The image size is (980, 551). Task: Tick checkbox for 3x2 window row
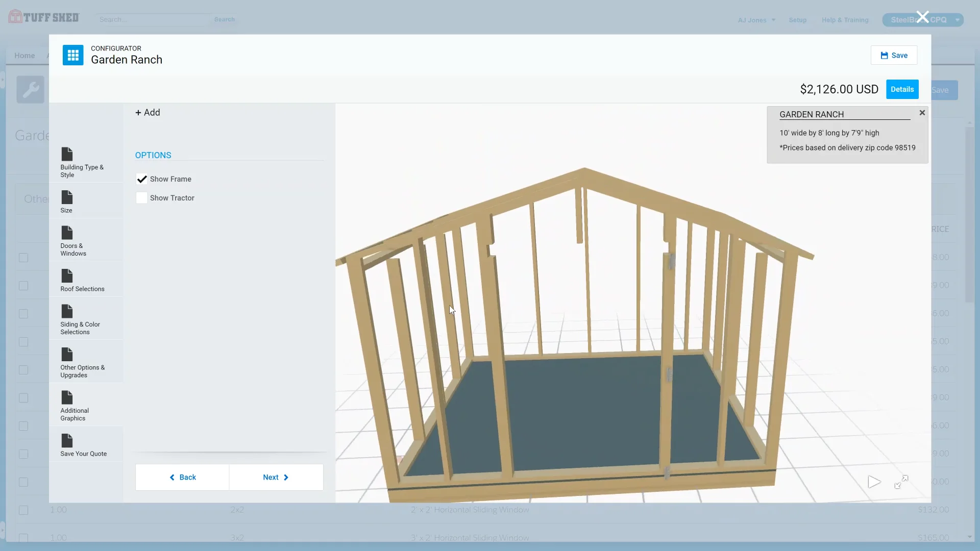[x=23, y=537]
